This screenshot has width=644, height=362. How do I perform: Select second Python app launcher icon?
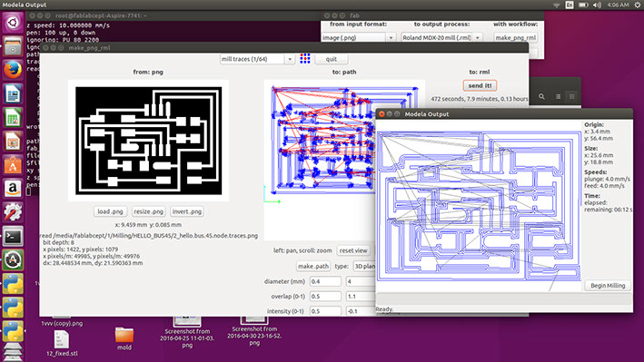(13, 308)
